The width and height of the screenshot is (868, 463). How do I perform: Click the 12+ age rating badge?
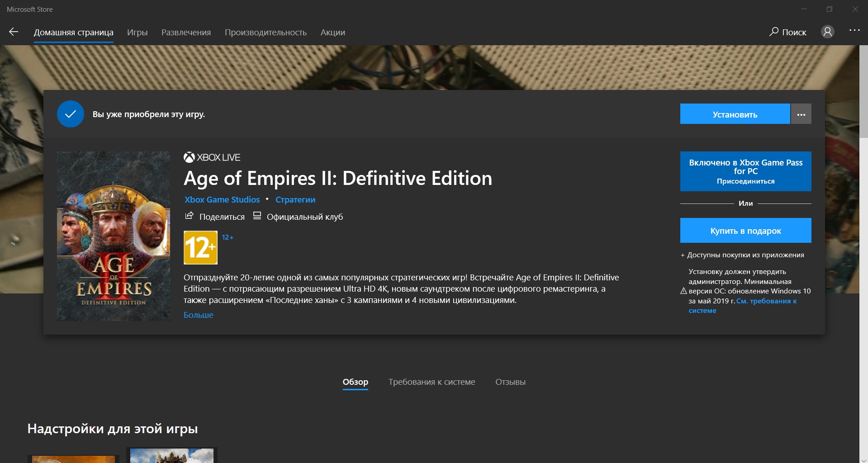tap(200, 247)
